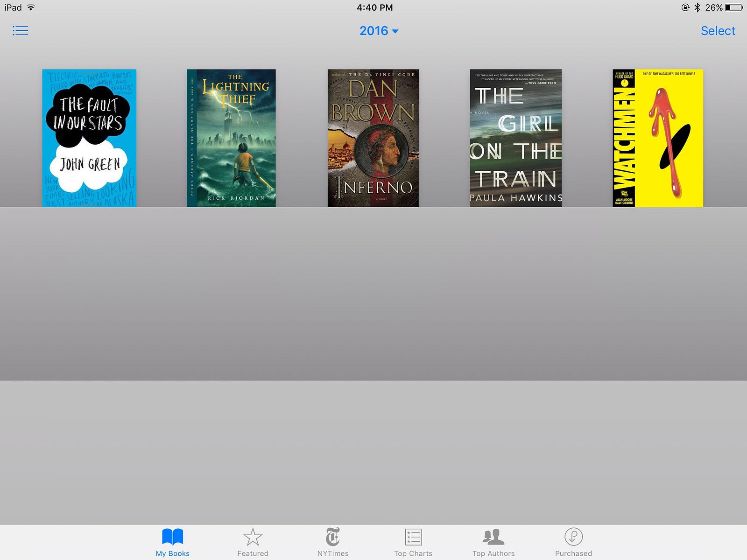Open the Featured tab
The image size is (747, 560).
(x=253, y=542)
